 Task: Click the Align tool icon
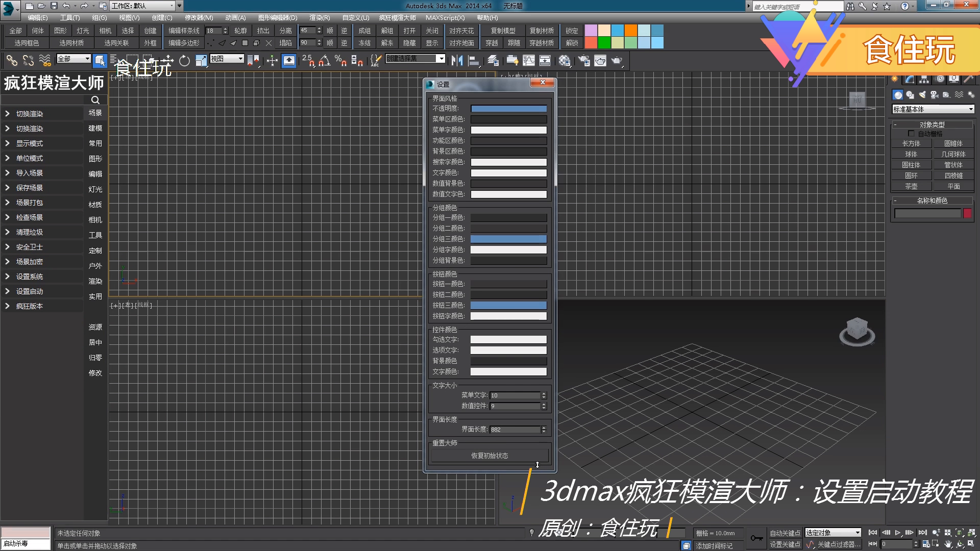point(474,61)
